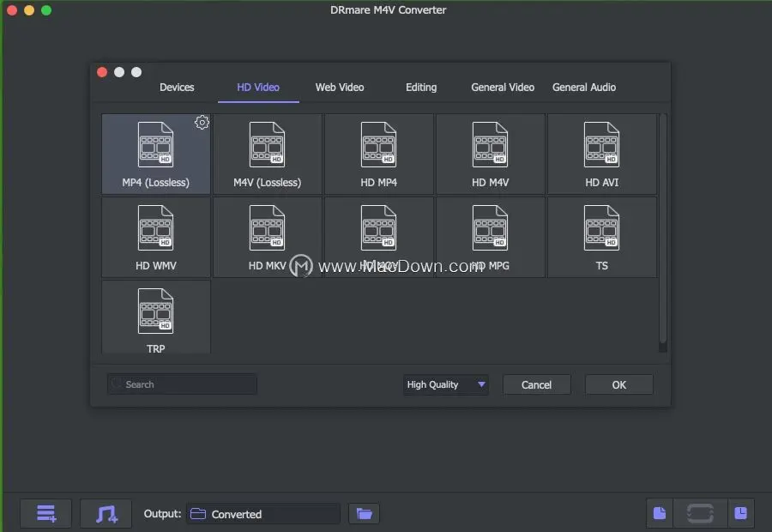Switch to the Devices tab
This screenshot has width=772, height=532.
[x=177, y=87]
